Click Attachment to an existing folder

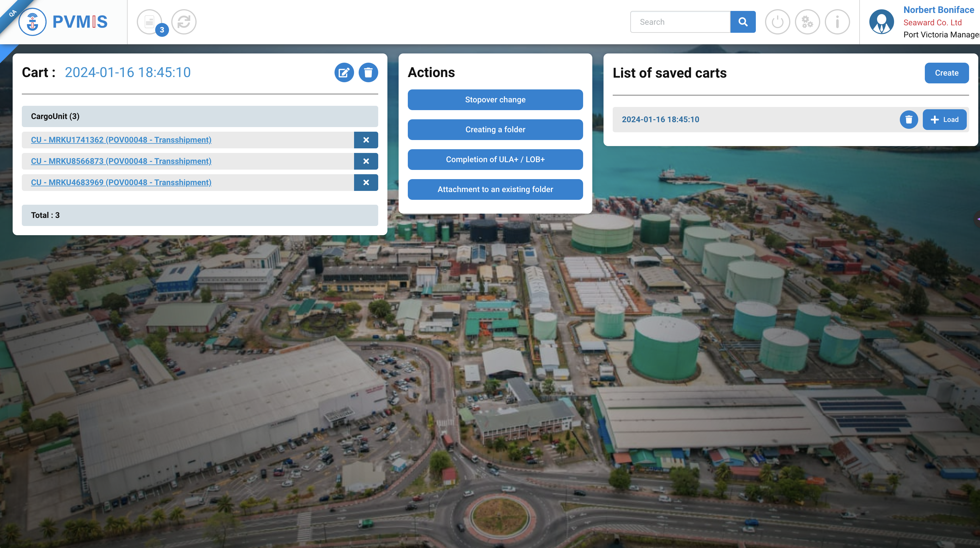coord(495,189)
